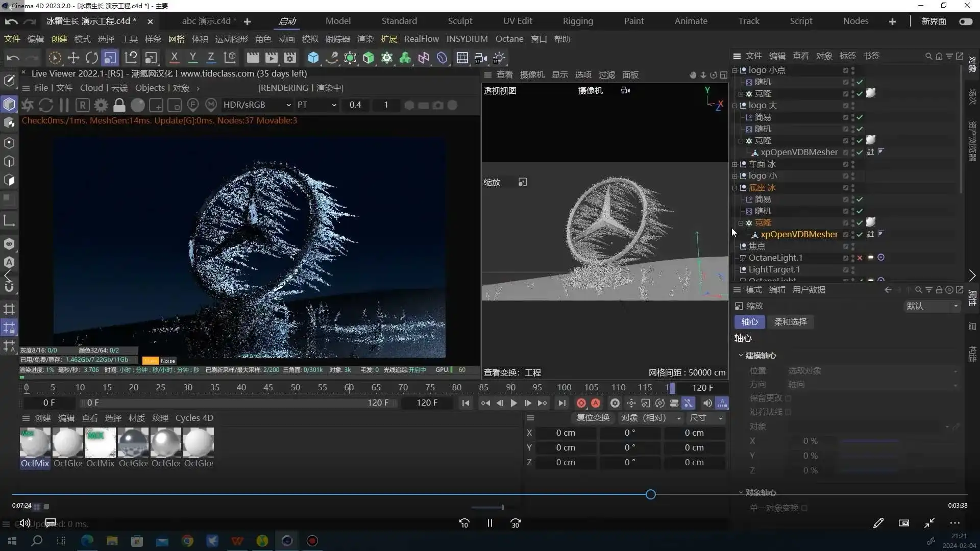Collapse the 底座 冰 tree node
Viewport: 980px width, 551px height.
point(735,188)
